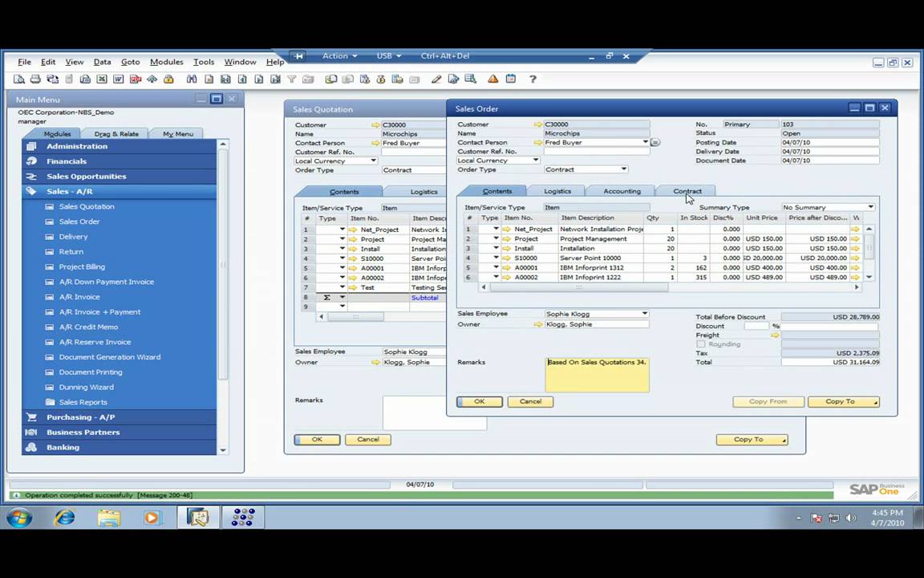Click Cancel in the Sales Quotation window
Viewport: 924px width, 578px height.
click(367, 439)
